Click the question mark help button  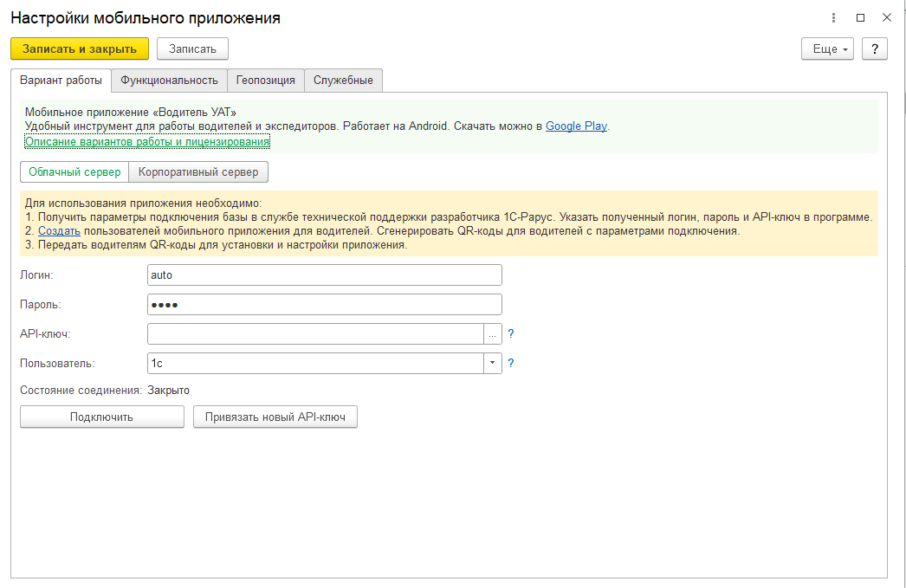875,48
